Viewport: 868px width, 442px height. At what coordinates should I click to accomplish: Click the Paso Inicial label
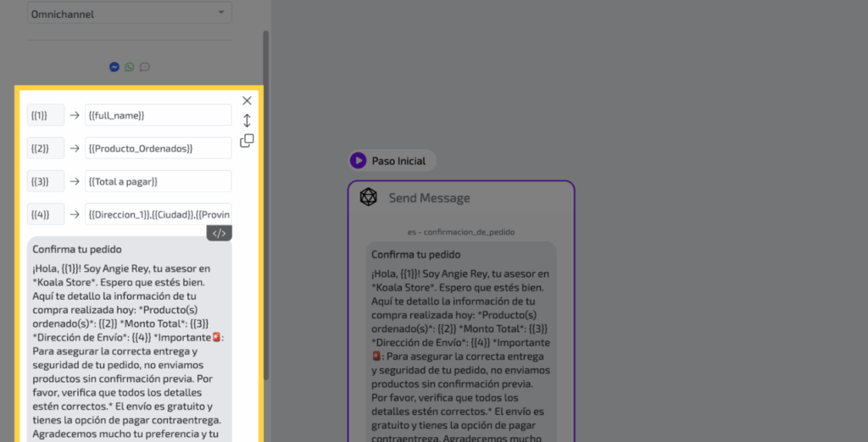pyautogui.click(x=398, y=161)
